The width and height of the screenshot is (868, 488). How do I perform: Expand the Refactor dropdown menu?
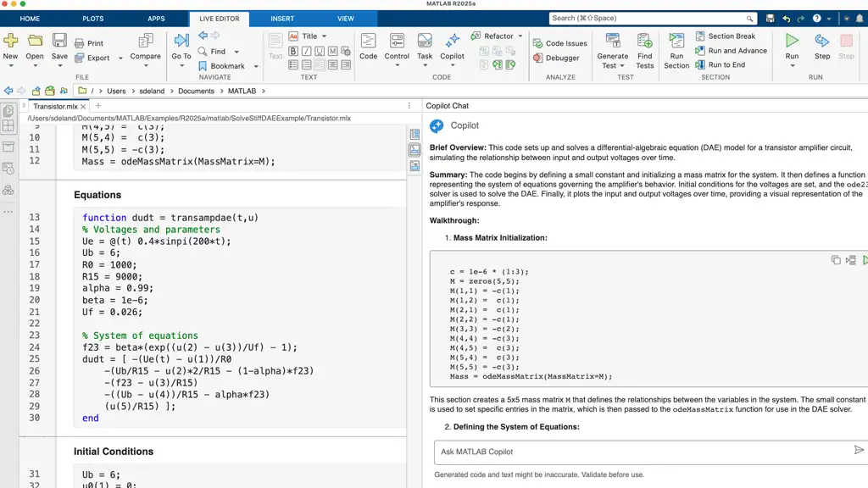[x=522, y=36]
